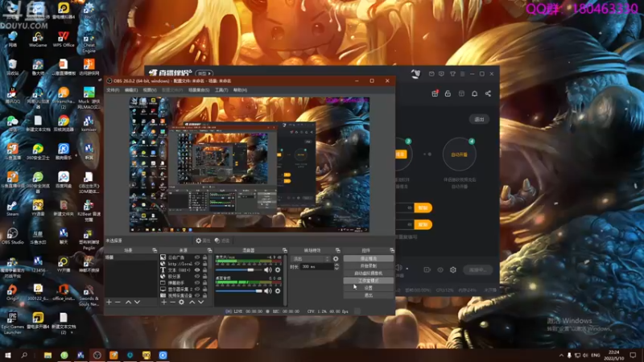Image resolution: width=644 pixels, height=362 pixels.
Task: Open the Windows Start menu
Action: 8,355
